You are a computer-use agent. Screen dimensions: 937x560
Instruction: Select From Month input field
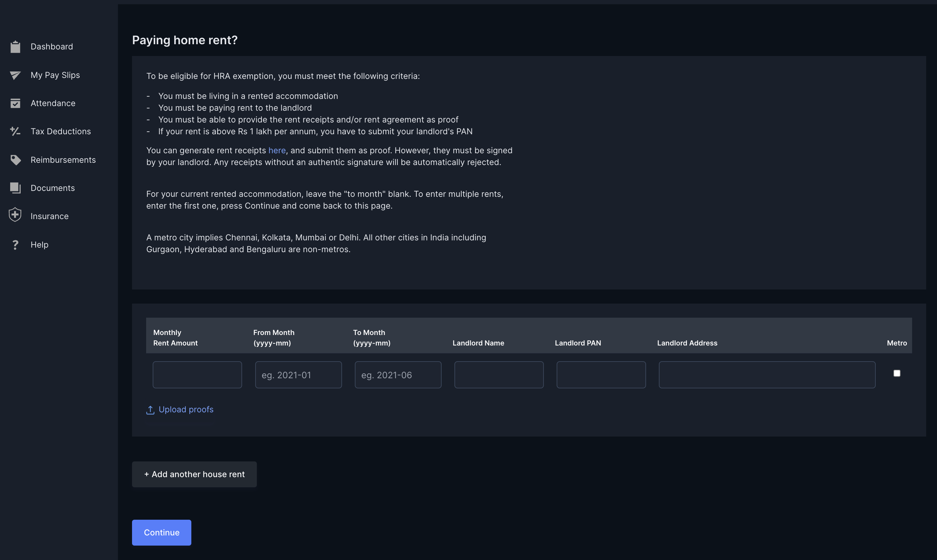[x=298, y=375]
